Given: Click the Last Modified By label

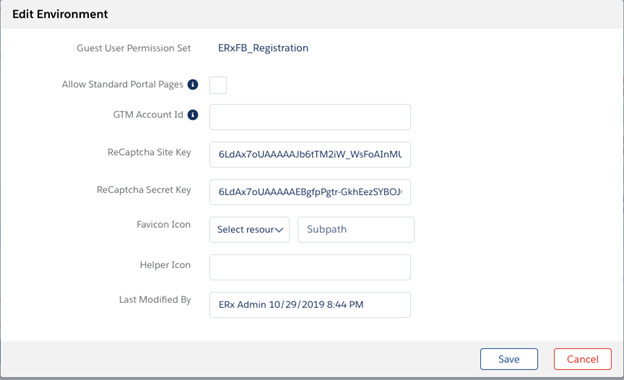Looking at the screenshot, I should (x=155, y=300).
